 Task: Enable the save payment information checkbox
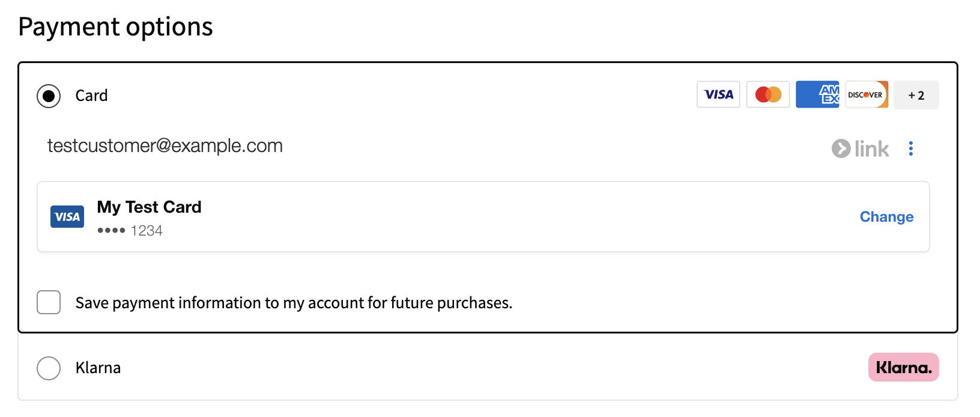(49, 302)
